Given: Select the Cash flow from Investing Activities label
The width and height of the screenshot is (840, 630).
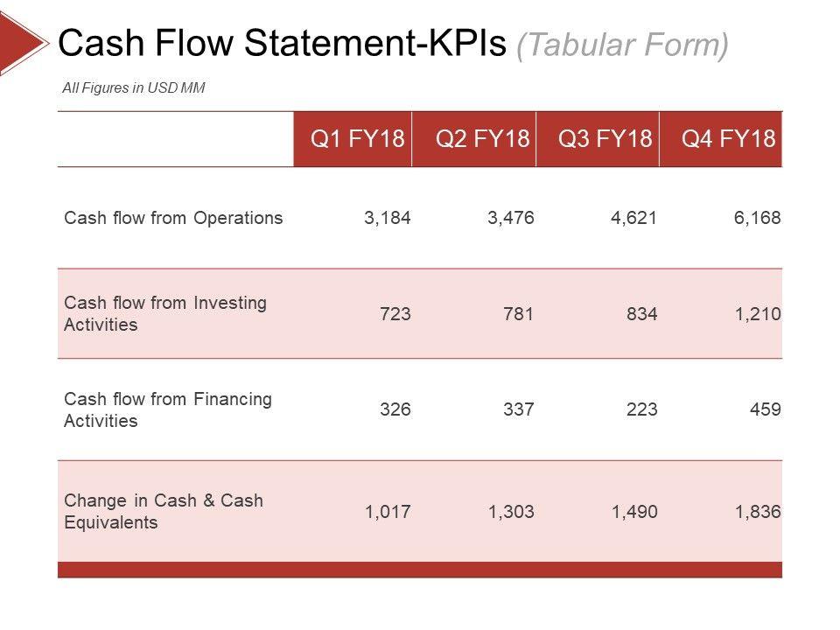Looking at the screenshot, I should pyautogui.click(x=165, y=313).
